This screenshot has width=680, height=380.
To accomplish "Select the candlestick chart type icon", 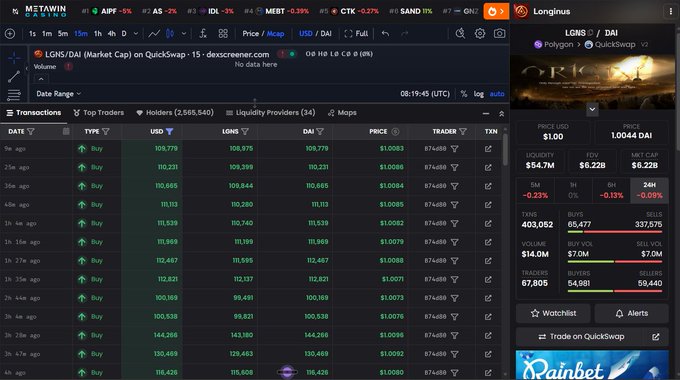I will click(x=170, y=33).
